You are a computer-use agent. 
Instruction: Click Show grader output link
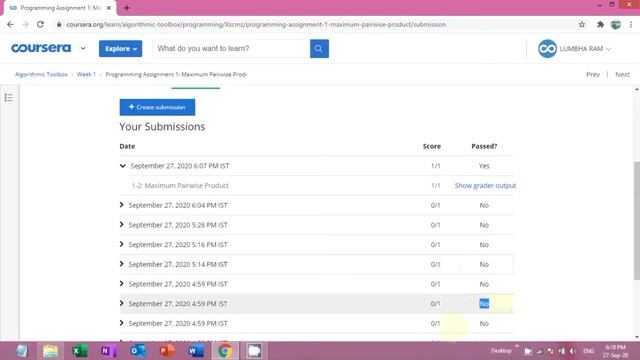click(485, 185)
